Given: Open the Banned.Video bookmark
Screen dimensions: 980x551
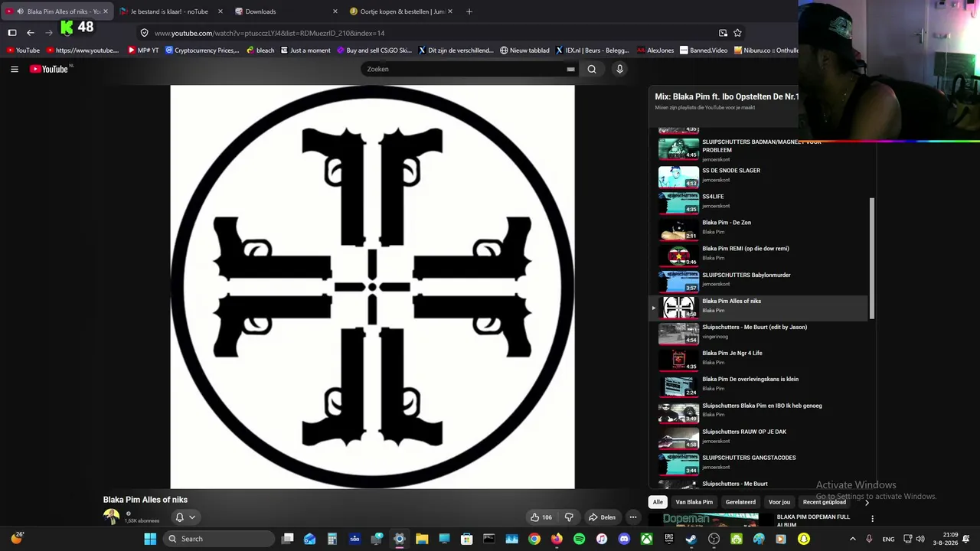Looking at the screenshot, I should [704, 51].
